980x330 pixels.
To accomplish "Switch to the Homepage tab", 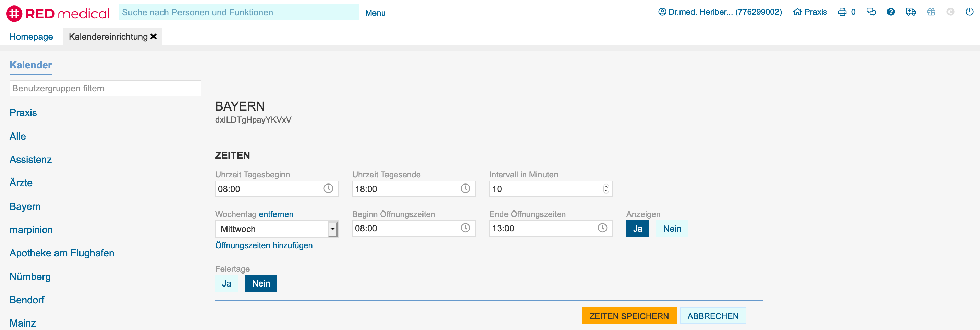I will point(31,37).
